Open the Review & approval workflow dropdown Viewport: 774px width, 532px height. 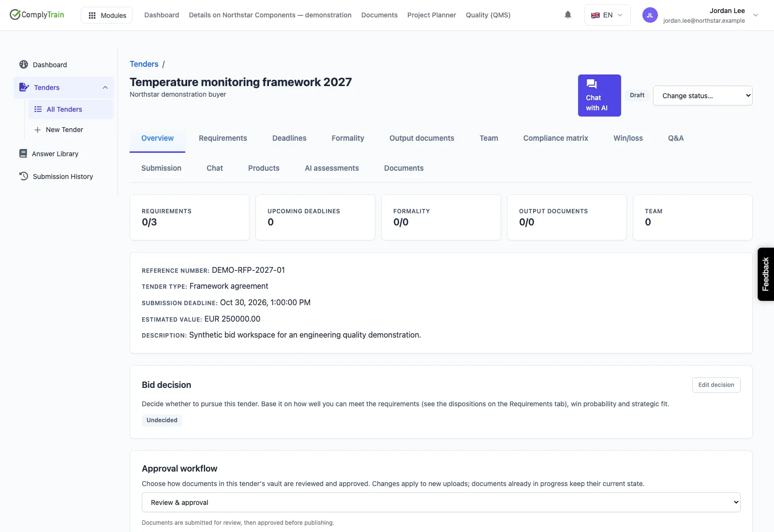[441, 502]
